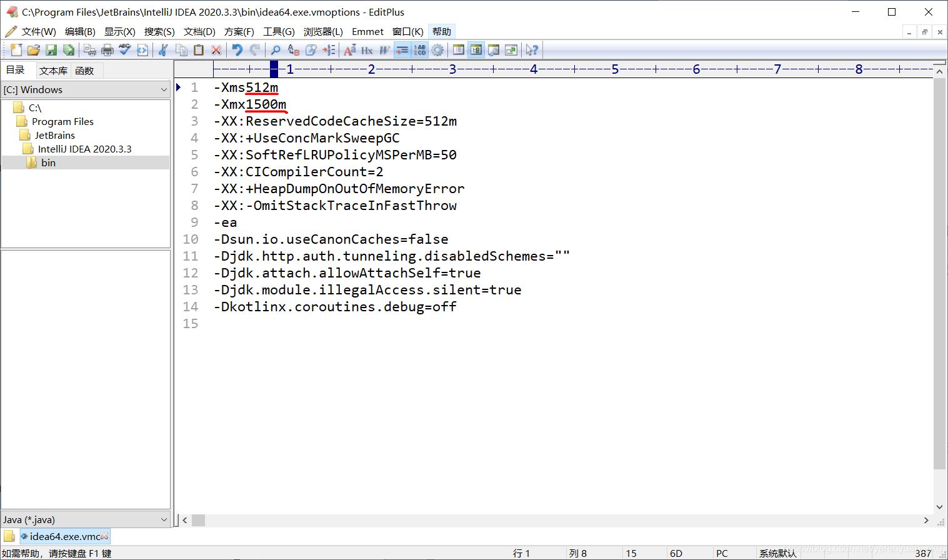Click the -Xmx1500m line

click(x=250, y=104)
